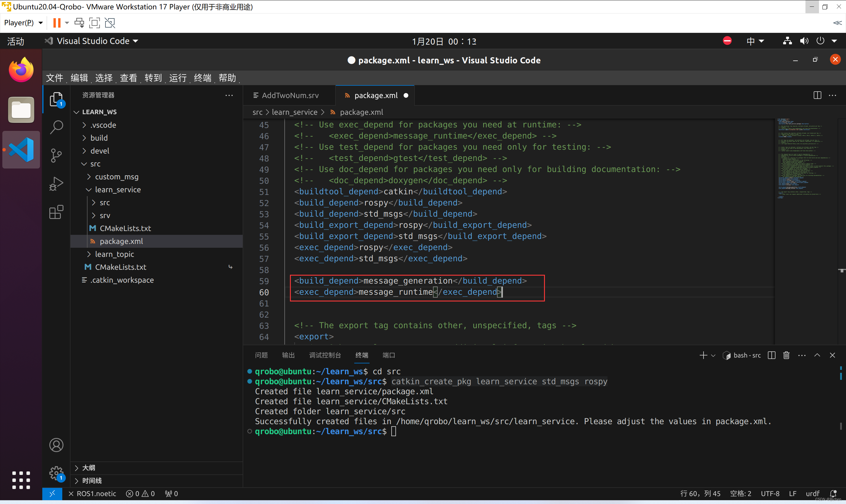Open the 中 input method menu
846x504 pixels.
coord(755,41)
